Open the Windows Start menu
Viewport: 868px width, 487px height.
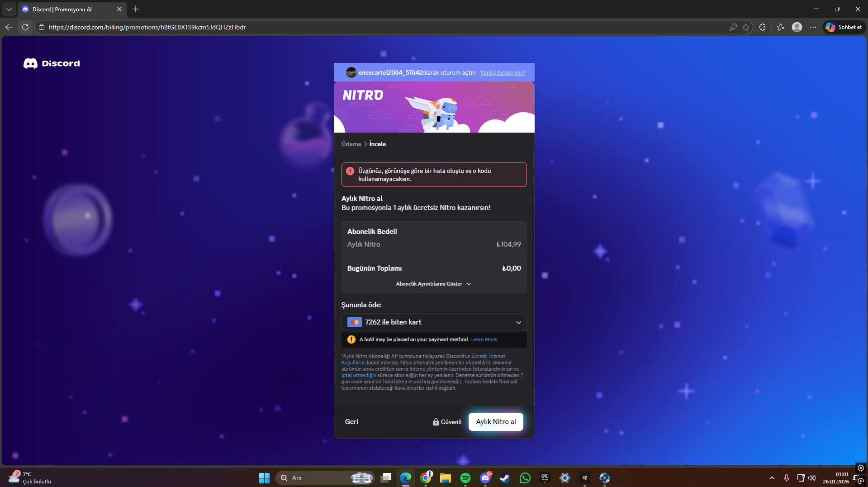tap(264, 478)
